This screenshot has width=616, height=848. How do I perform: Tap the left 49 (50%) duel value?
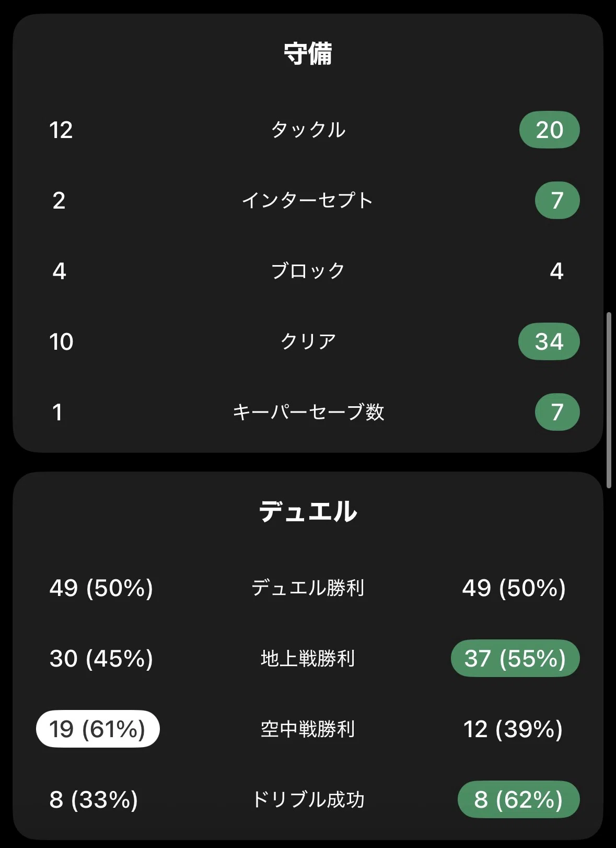[x=101, y=588]
